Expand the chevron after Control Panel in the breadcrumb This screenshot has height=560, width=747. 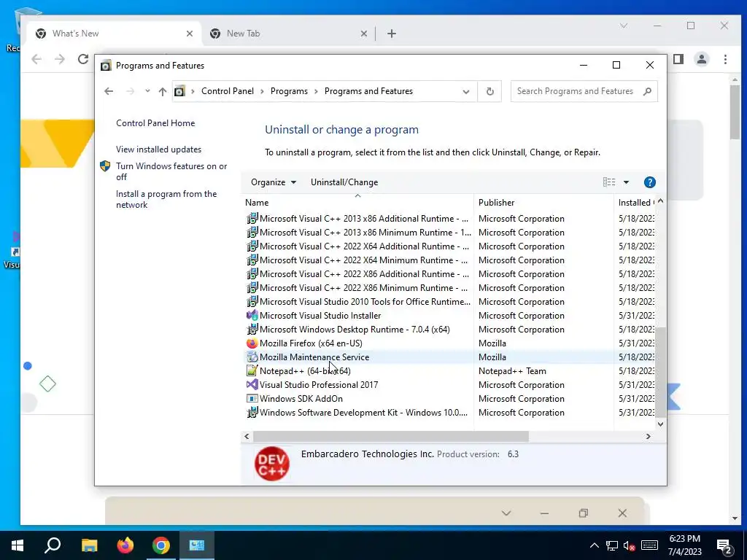tap(262, 91)
